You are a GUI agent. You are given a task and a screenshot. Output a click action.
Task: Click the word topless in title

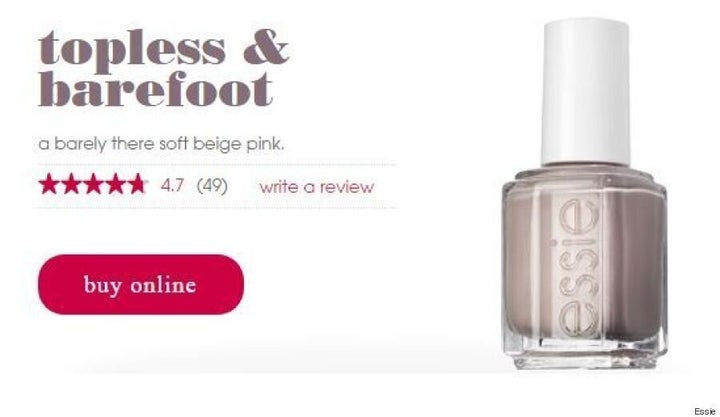132,50
